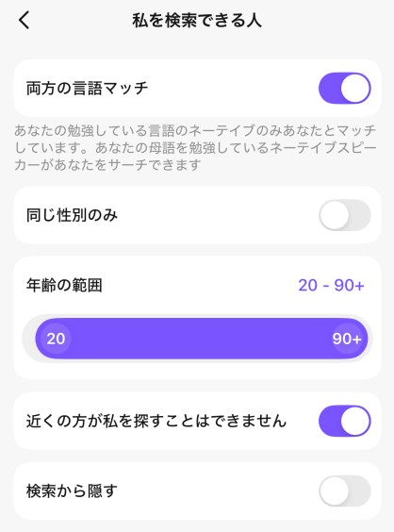Tap the 私を検索できる人 page title
Screen dimensions: 394x532
pyautogui.click(x=197, y=21)
